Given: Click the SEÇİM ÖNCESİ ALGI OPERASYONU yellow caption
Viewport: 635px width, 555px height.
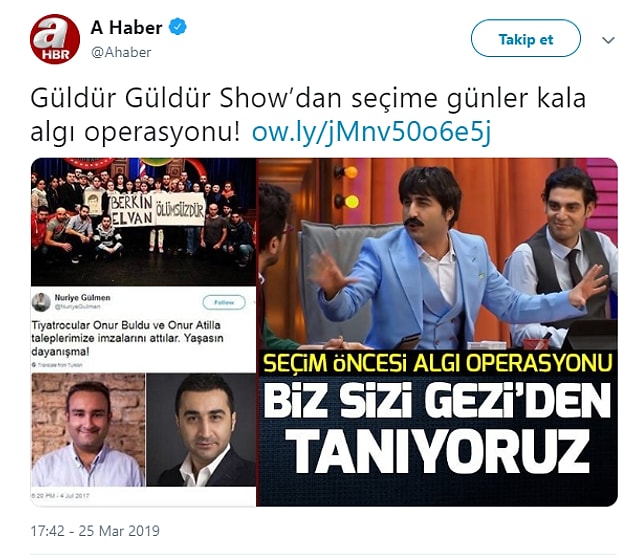Looking at the screenshot, I should [x=437, y=363].
